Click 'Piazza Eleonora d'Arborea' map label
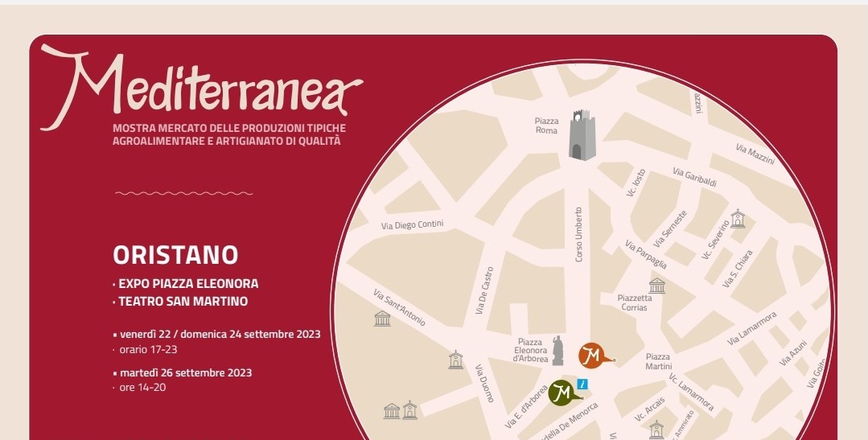 pyautogui.click(x=530, y=351)
